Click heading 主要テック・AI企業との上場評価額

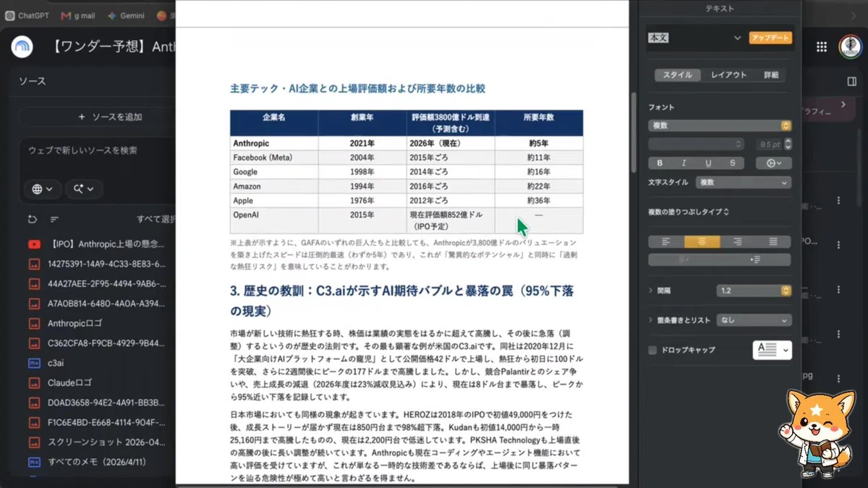[x=357, y=89]
